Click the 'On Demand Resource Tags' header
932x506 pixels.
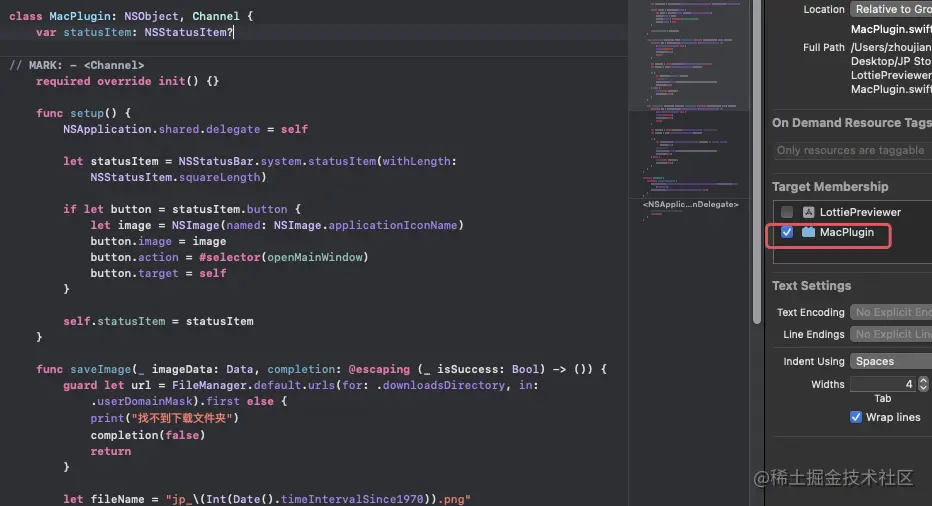pos(852,123)
